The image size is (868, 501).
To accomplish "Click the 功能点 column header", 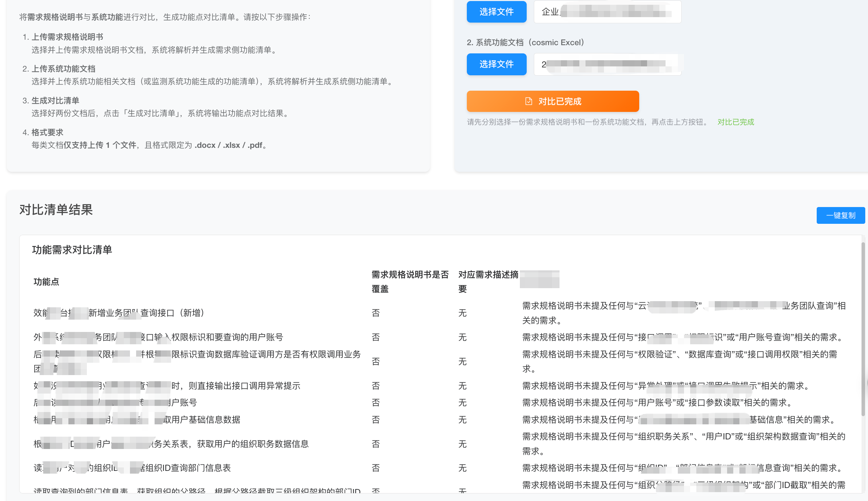I will [x=46, y=282].
